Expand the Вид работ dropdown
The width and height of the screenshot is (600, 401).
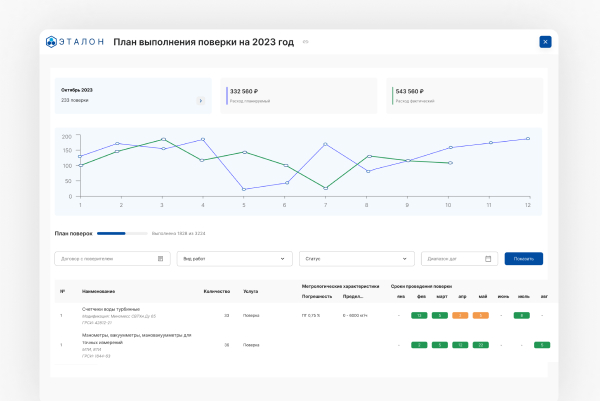click(x=235, y=259)
